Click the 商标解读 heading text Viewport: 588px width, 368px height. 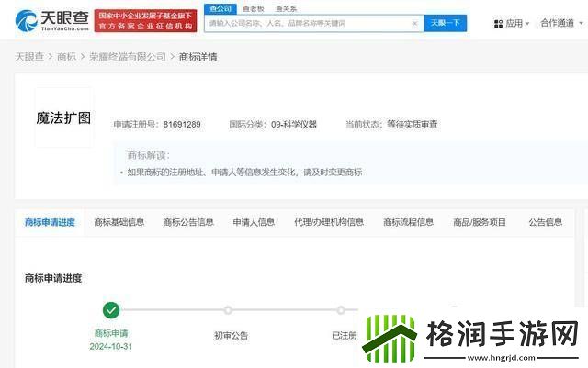pyautogui.click(x=149, y=155)
